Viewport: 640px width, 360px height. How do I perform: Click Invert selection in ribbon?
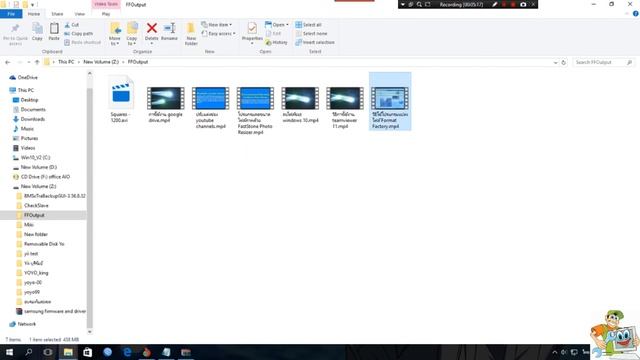tap(315, 42)
